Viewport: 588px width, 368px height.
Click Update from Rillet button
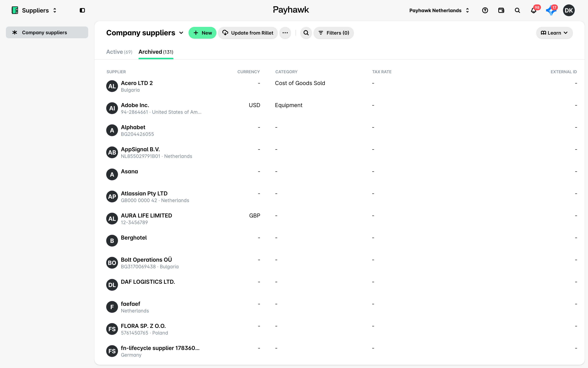click(x=248, y=33)
